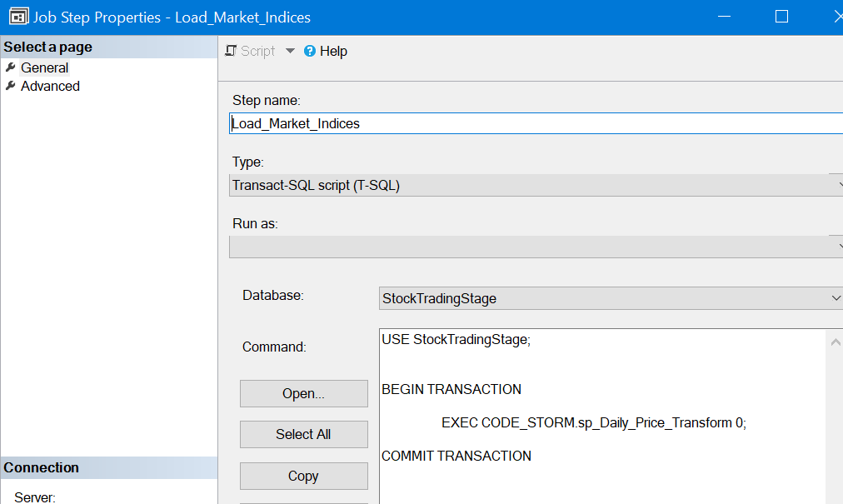
Task: Select the General page
Action: click(x=45, y=67)
